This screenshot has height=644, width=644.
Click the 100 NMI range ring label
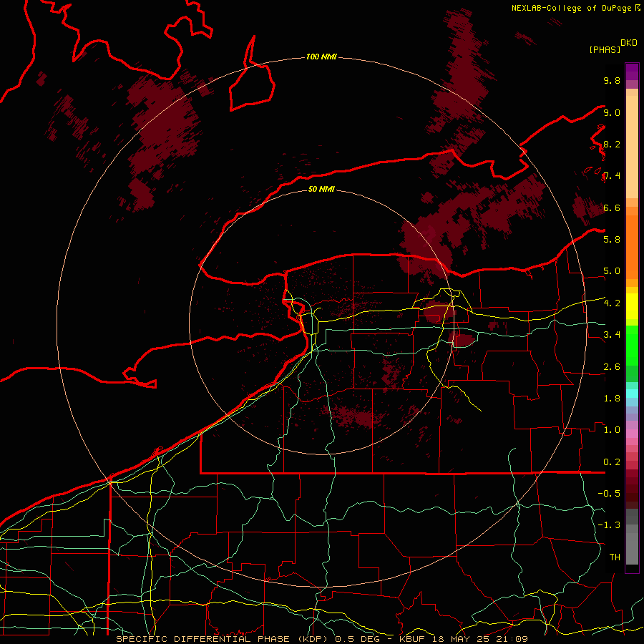click(321, 57)
